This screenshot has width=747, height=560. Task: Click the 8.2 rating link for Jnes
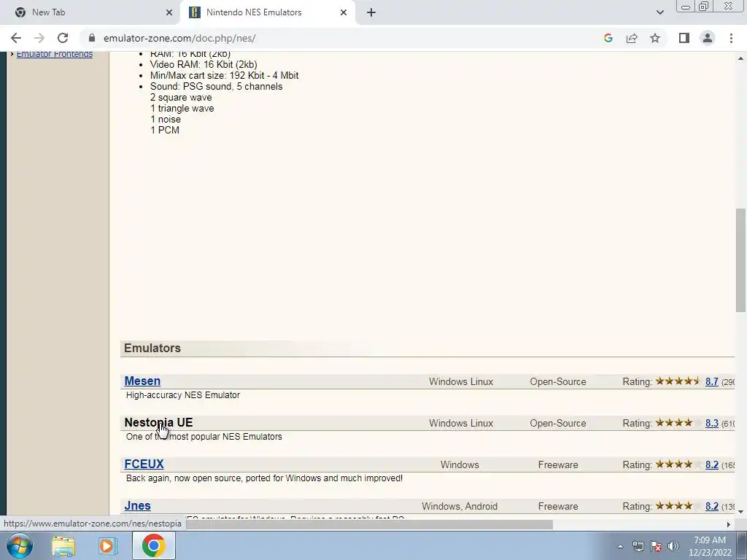(712, 506)
